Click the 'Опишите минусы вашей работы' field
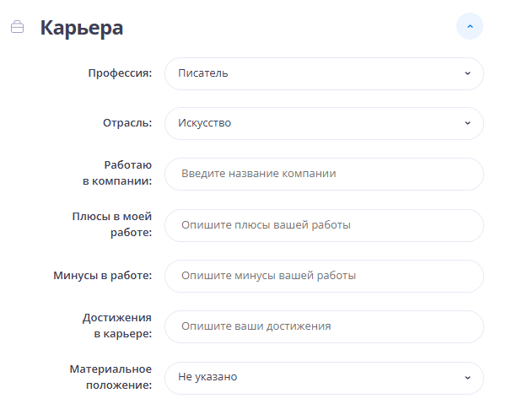This screenshot has width=517, height=420. [x=324, y=276]
